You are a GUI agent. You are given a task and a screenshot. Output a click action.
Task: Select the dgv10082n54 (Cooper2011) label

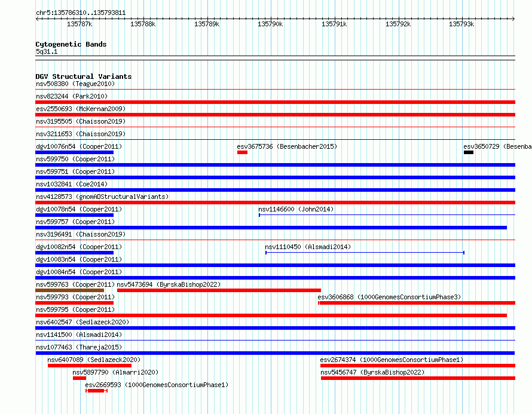click(79, 247)
